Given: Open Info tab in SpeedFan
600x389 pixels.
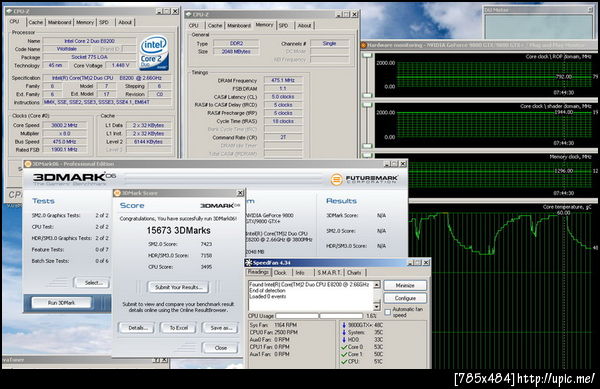Looking at the screenshot, I should pyautogui.click(x=300, y=272).
